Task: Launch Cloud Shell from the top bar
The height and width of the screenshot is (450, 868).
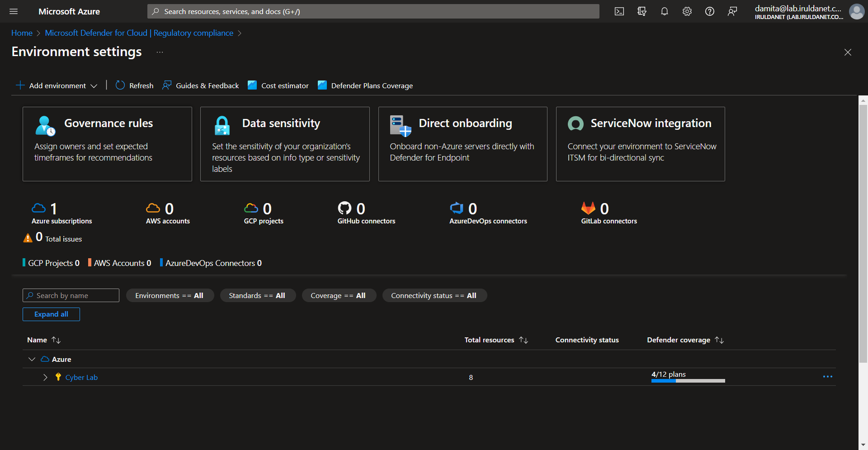Action: click(x=619, y=11)
